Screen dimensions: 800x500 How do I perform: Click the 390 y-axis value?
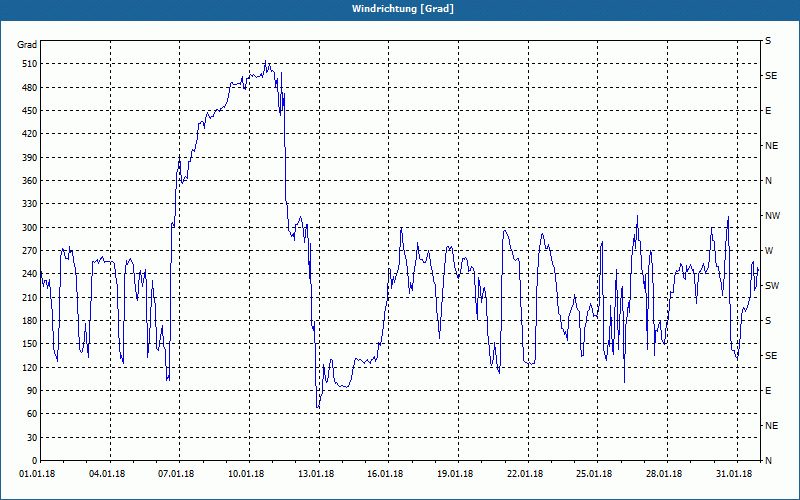click(x=30, y=158)
